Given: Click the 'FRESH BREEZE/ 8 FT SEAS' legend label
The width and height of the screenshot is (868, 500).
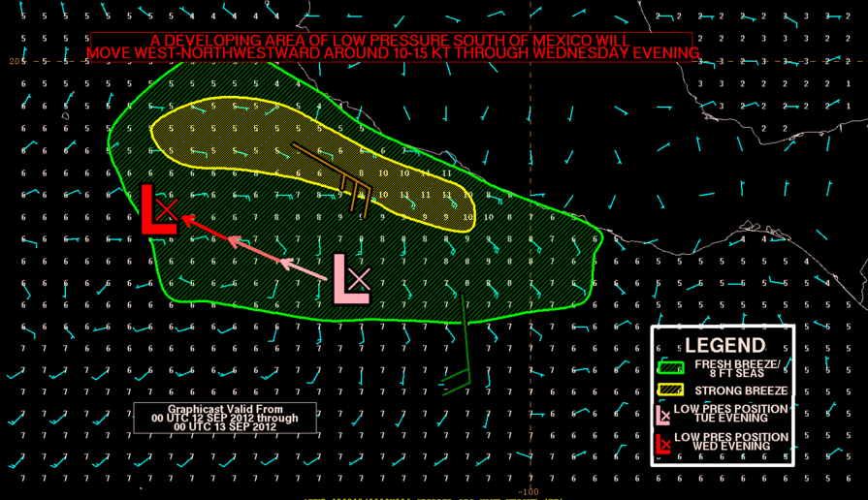Looking at the screenshot, I should click(x=737, y=368).
